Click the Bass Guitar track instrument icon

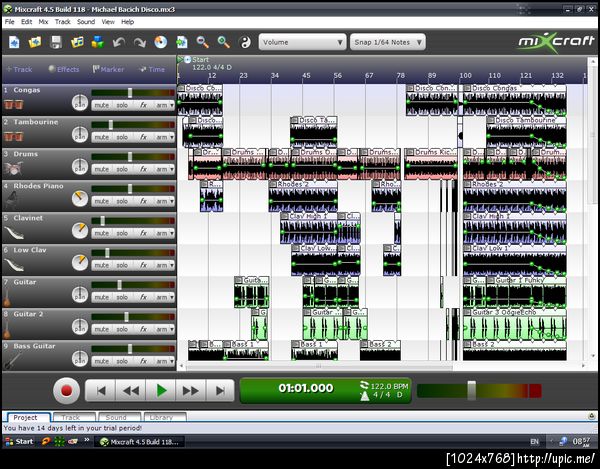12,361
